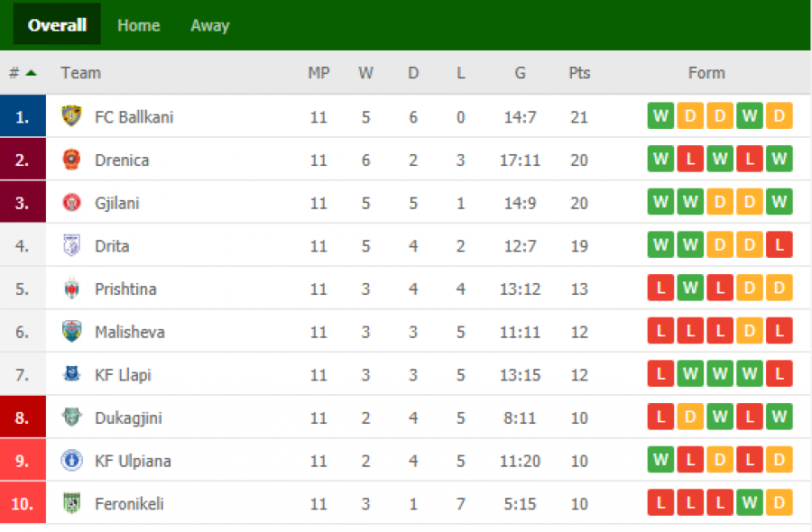This screenshot has width=812, height=532.
Task: Click the Dukagjini club badge
Action: pyautogui.click(x=71, y=417)
